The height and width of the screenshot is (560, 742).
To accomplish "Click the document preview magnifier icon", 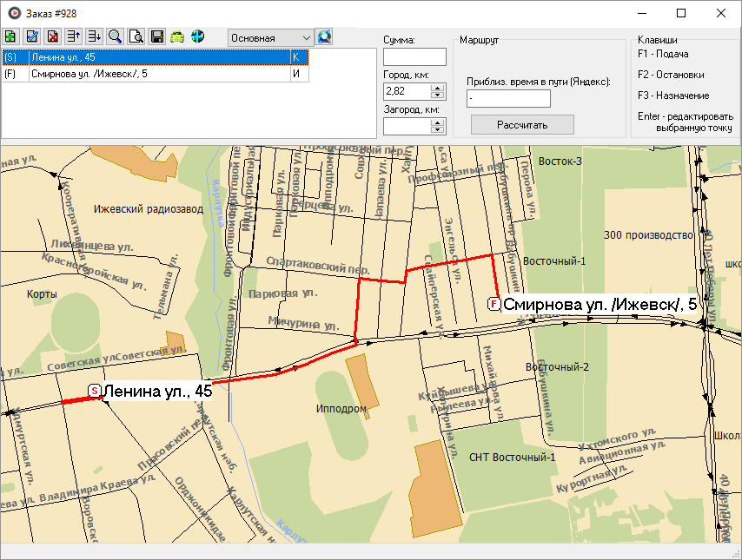I will coord(136,37).
